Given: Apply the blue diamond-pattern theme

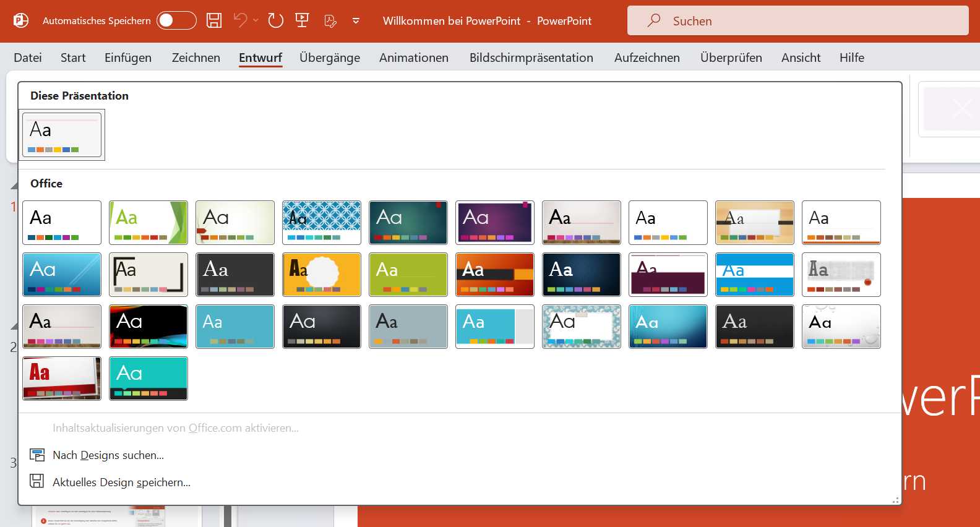Looking at the screenshot, I should 322,223.
